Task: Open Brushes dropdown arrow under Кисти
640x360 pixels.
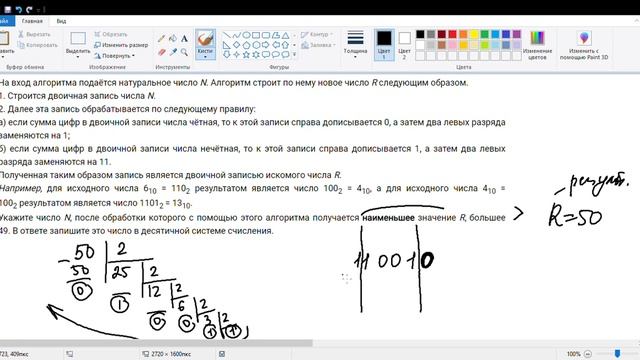Action: click(205, 57)
